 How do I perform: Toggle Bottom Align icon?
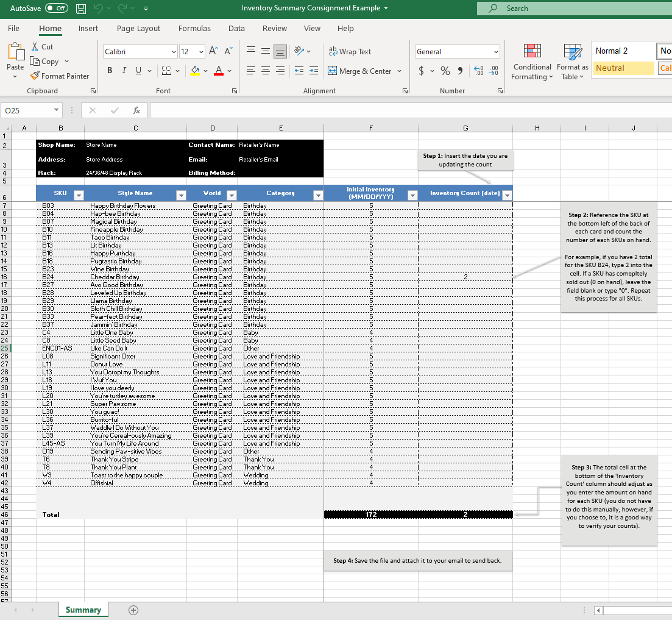tap(280, 51)
